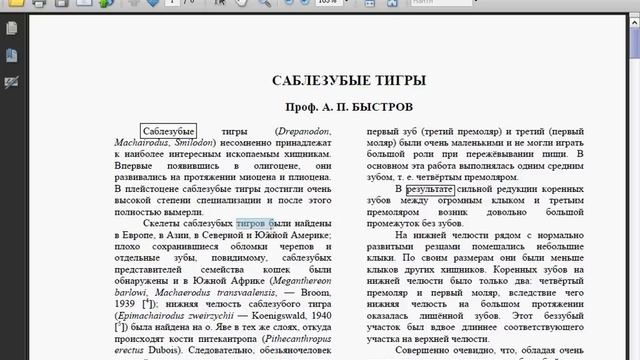Image resolution: width=640 pixels, height=360 pixels.
Task: Click the word "Dubois"
Action: click(163, 350)
